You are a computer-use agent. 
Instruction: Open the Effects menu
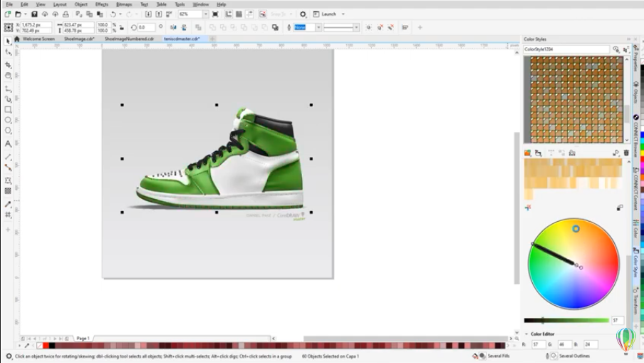101,4
